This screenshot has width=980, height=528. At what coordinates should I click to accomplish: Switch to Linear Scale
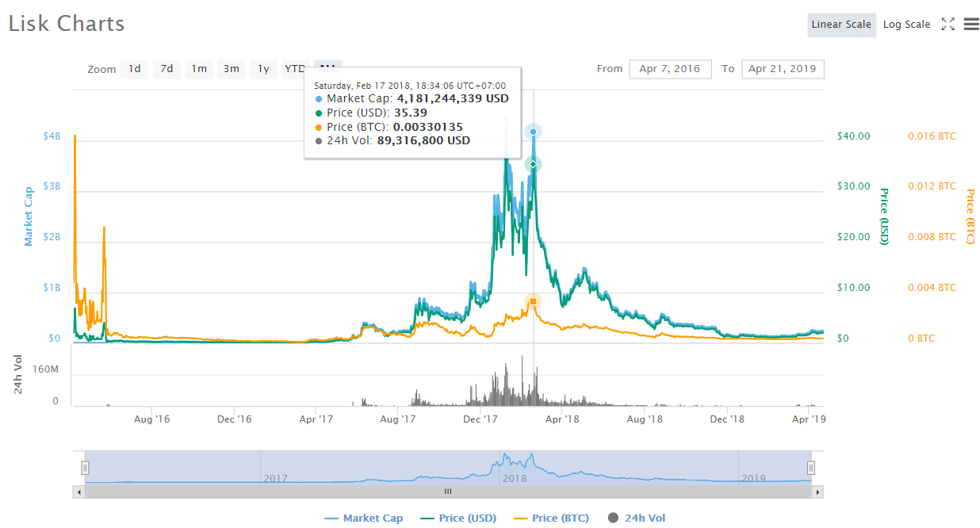point(841,25)
